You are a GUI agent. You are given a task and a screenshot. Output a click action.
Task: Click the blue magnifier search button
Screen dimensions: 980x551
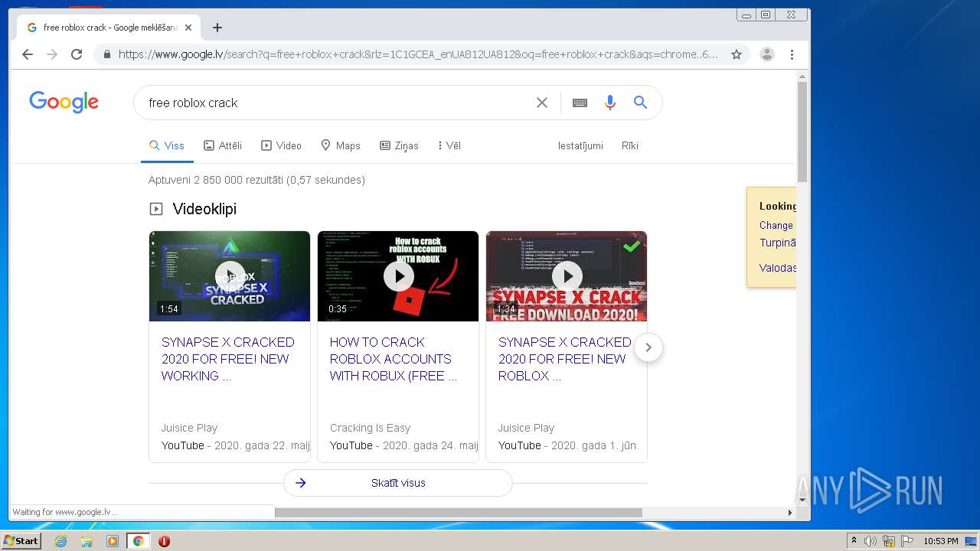[641, 103]
